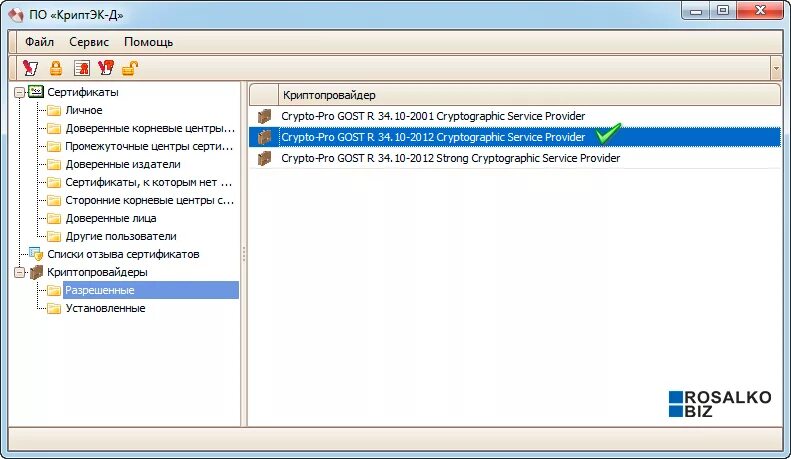This screenshot has width=791, height=459.
Task: Select the Установленные folder
Action: [x=105, y=308]
